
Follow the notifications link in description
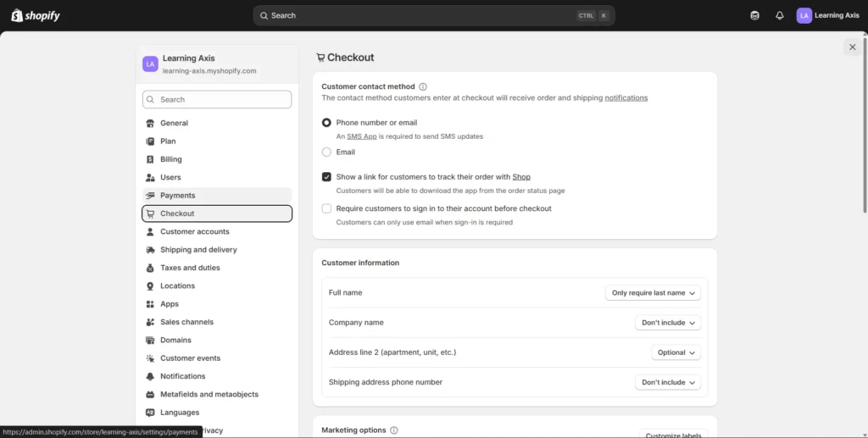pyautogui.click(x=626, y=98)
